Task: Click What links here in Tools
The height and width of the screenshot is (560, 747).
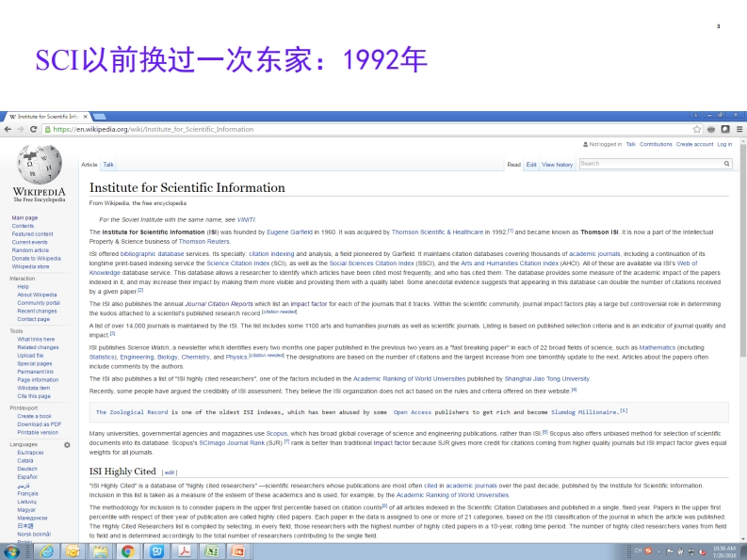Action: [36, 339]
